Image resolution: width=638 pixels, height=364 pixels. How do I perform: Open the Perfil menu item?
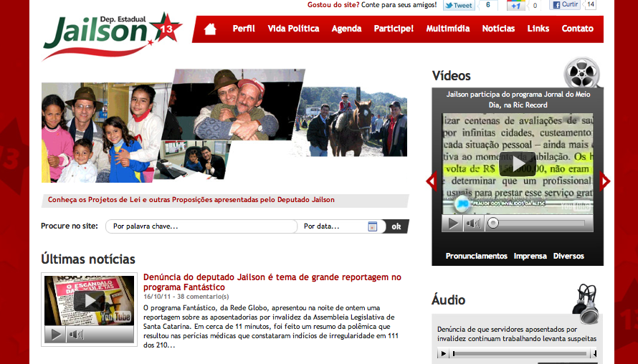pyautogui.click(x=244, y=29)
